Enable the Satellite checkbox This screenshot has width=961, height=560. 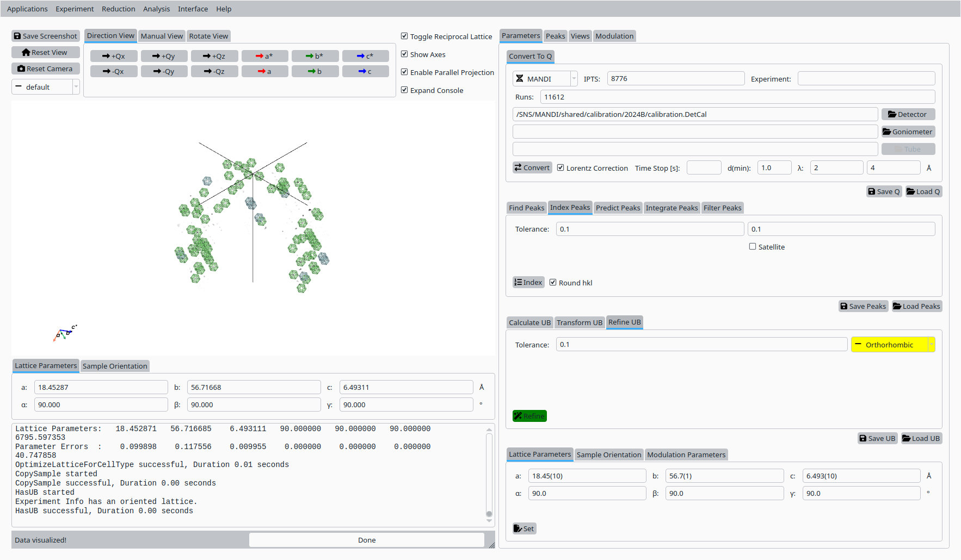click(753, 247)
